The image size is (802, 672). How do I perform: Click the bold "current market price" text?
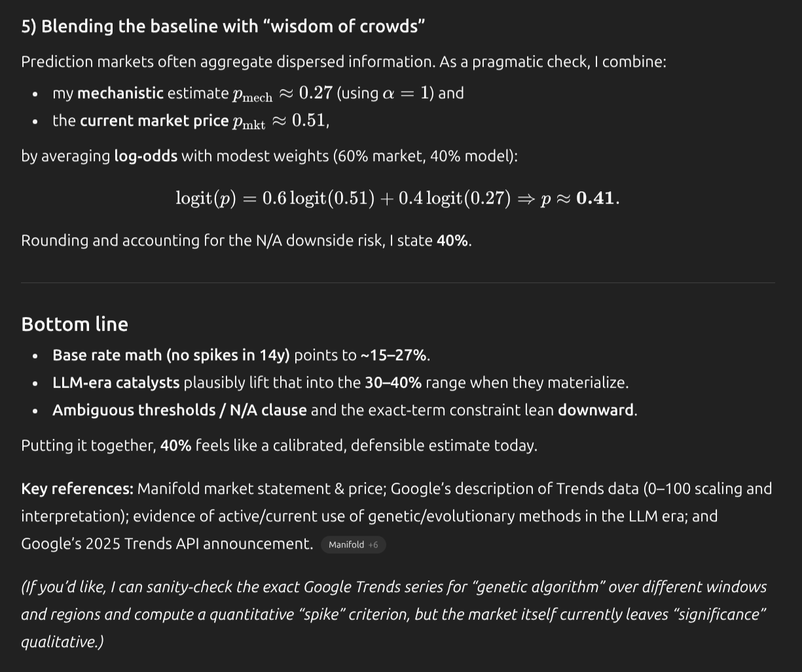[x=154, y=121]
